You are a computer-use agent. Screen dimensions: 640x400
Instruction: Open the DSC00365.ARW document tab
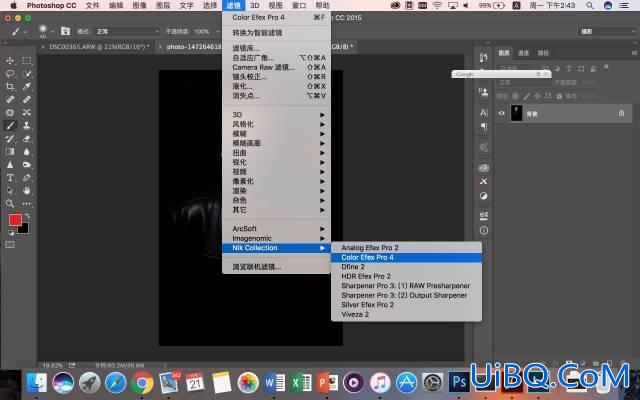tap(99, 47)
